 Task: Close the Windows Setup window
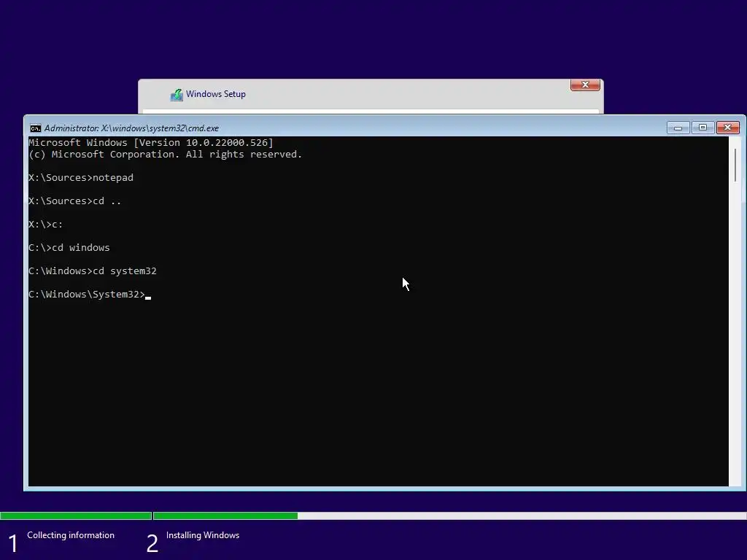click(585, 85)
